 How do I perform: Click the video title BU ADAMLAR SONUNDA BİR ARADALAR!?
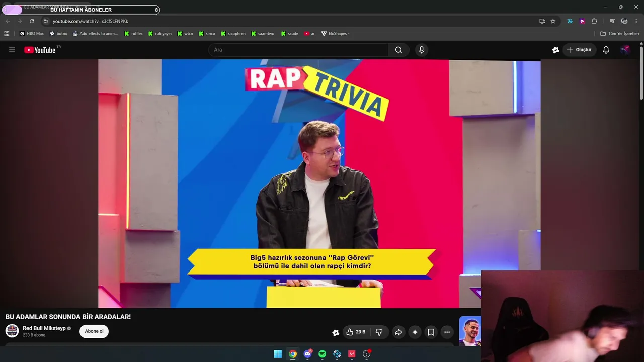68,317
